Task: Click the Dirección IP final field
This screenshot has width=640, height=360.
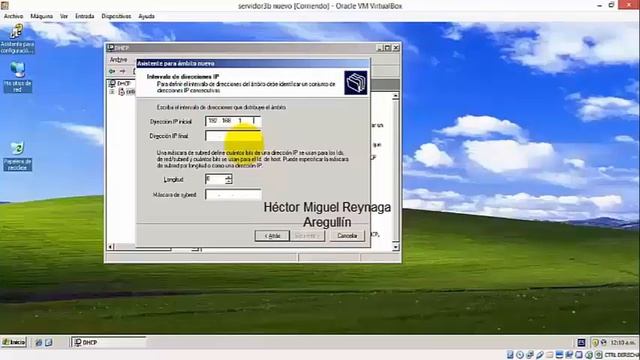Action: [233, 136]
